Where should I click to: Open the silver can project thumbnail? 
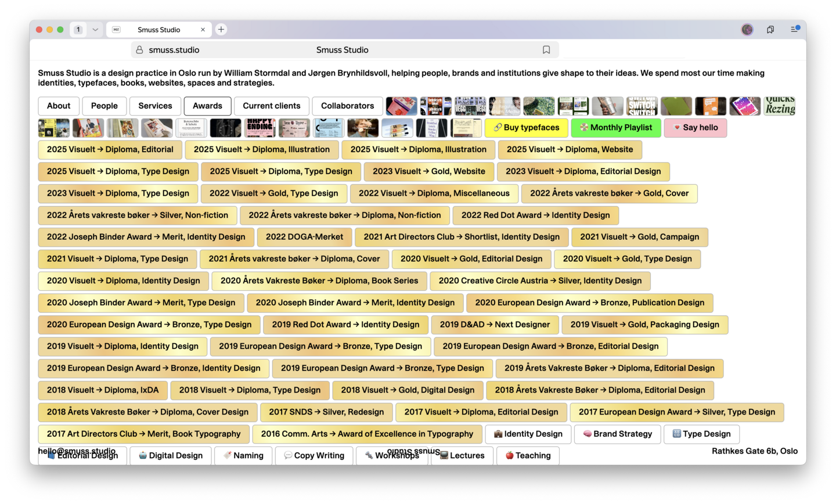coord(608,106)
